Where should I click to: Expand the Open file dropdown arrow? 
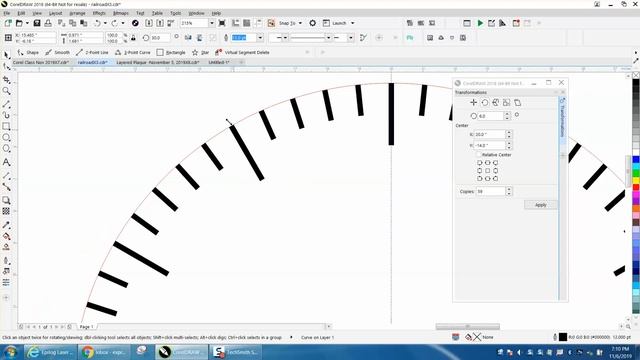click(27, 23)
